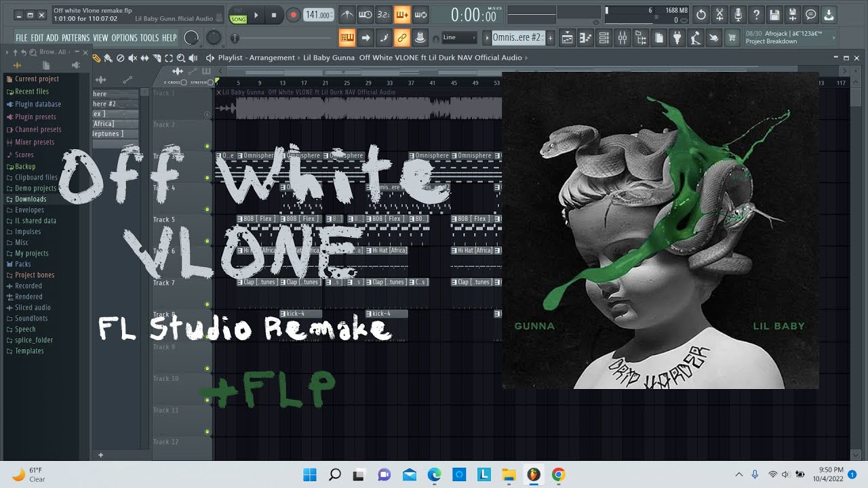This screenshot has width=868, height=488.
Task: Open Plugin database in browser
Action: coord(38,104)
